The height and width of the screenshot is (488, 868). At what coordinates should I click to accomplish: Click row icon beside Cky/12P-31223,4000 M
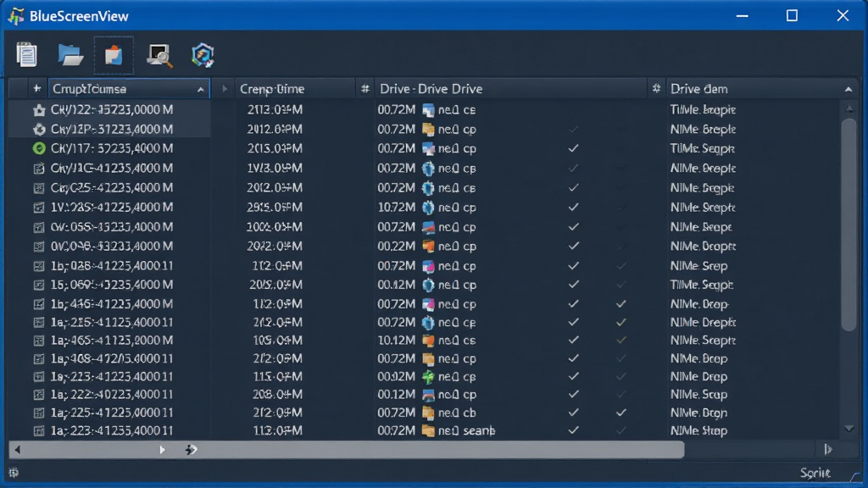click(39, 130)
